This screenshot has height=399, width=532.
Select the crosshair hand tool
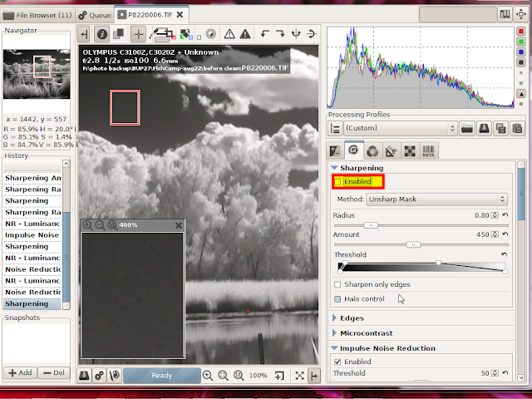tap(139, 34)
